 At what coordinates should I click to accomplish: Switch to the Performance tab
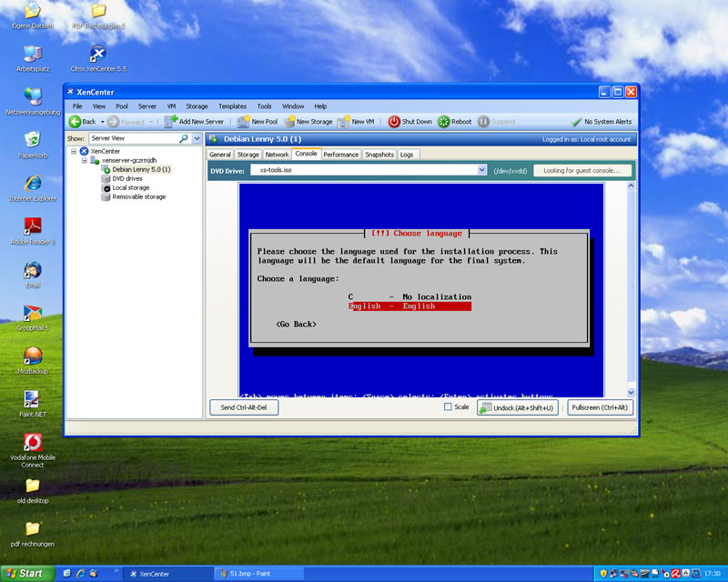(x=340, y=155)
